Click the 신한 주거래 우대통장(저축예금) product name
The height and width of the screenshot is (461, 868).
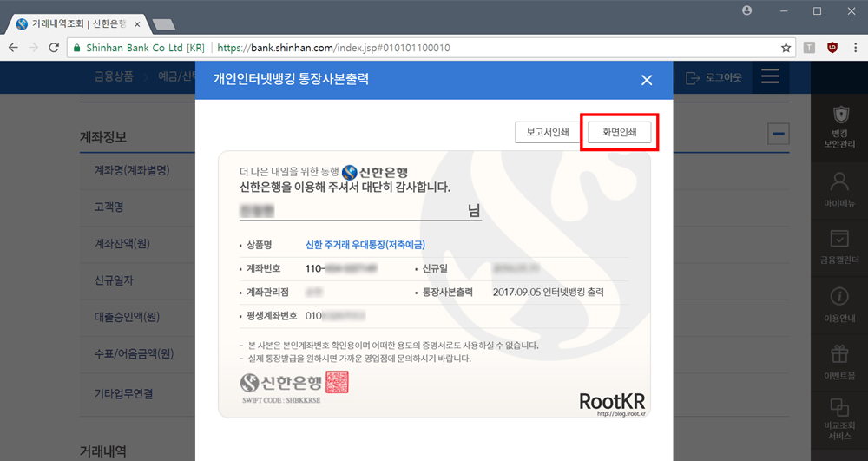(365, 245)
